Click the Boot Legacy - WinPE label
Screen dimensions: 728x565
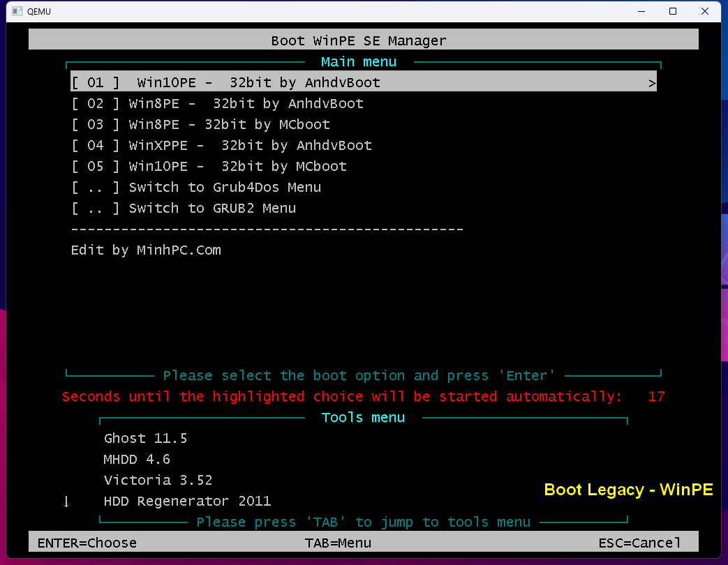coord(628,490)
